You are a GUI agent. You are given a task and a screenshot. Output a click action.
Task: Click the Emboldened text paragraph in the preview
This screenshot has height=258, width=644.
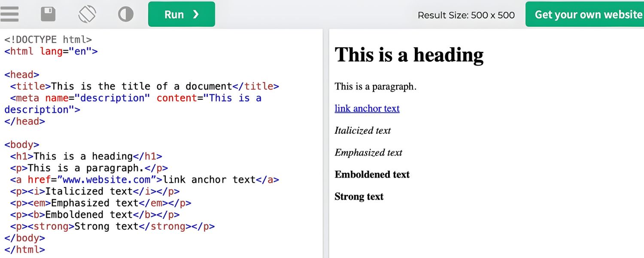(372, 175)
